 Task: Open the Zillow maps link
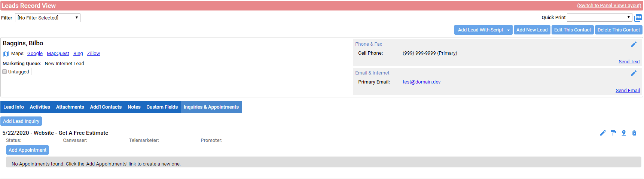[x=94, y=54]
